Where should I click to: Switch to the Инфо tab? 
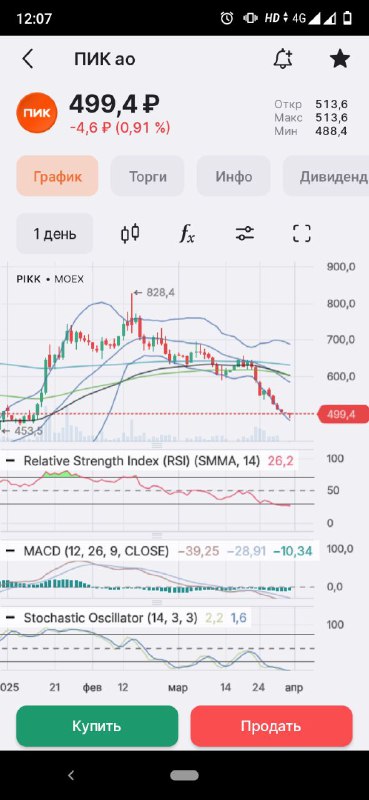(233, 177)
